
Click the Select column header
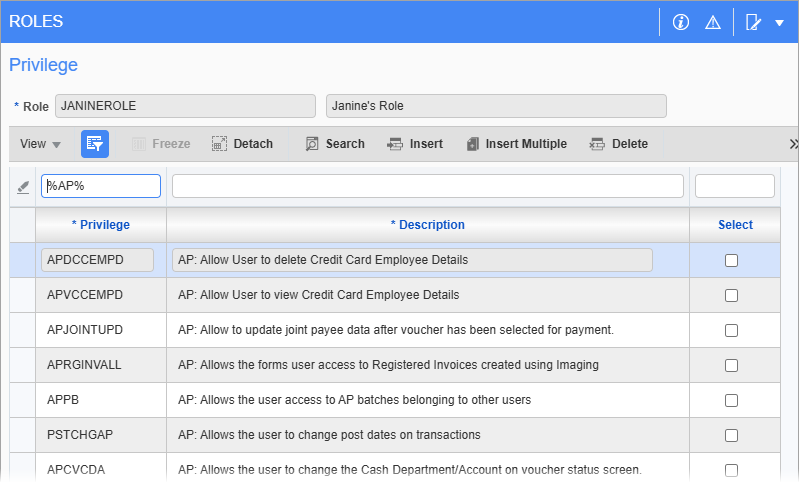735,225
